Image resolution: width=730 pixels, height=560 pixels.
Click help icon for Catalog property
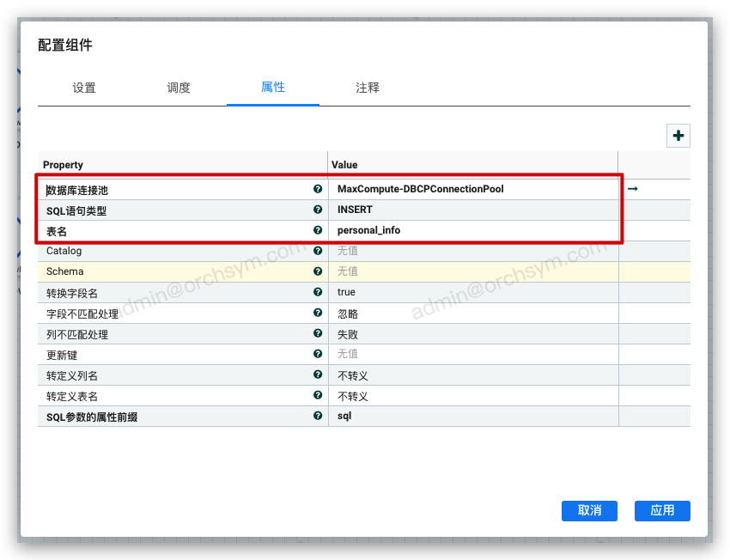(x=318, y=251)
